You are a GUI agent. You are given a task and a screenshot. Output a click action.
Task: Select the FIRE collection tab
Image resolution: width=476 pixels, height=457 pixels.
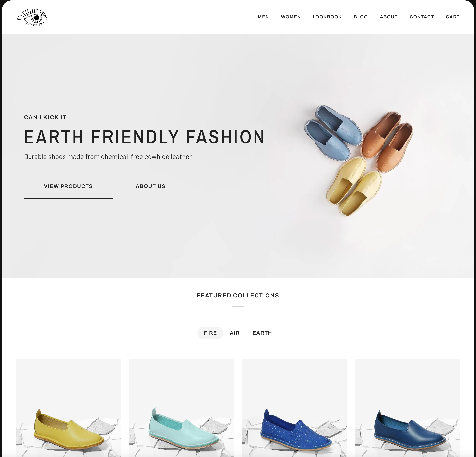pyautogui.click(x=210, y=333)
